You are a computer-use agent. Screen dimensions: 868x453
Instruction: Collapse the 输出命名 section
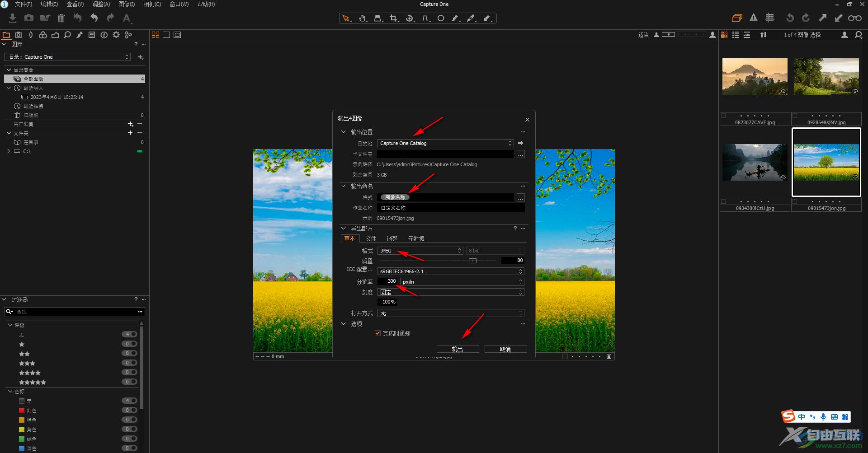[344, 186]
